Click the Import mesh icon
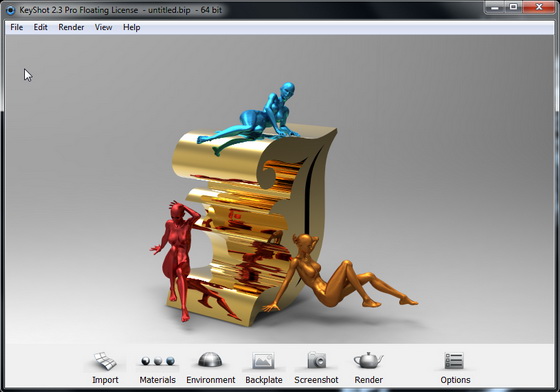This screenshot has height=392, width=560. pos(105,361)
